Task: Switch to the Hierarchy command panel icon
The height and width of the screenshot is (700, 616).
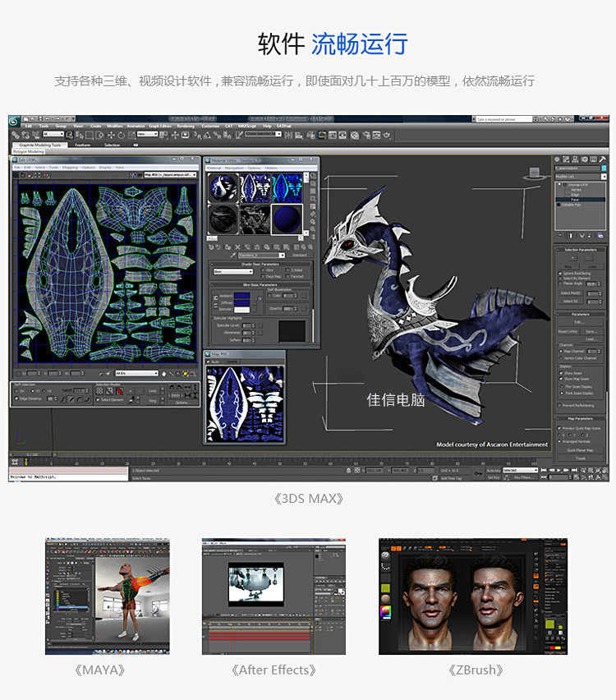Action: pos(575,159)
